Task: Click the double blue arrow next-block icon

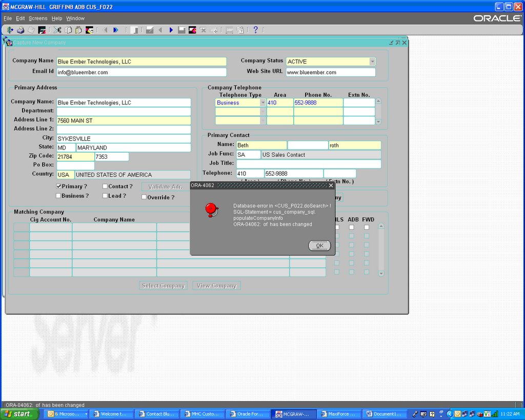Action: click(x=116, y=30)
